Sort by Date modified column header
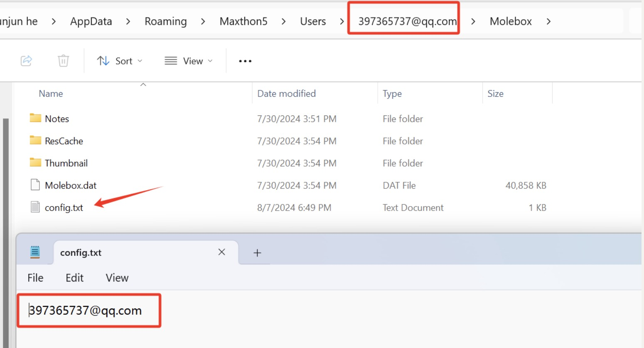 (x=286, y=94)
